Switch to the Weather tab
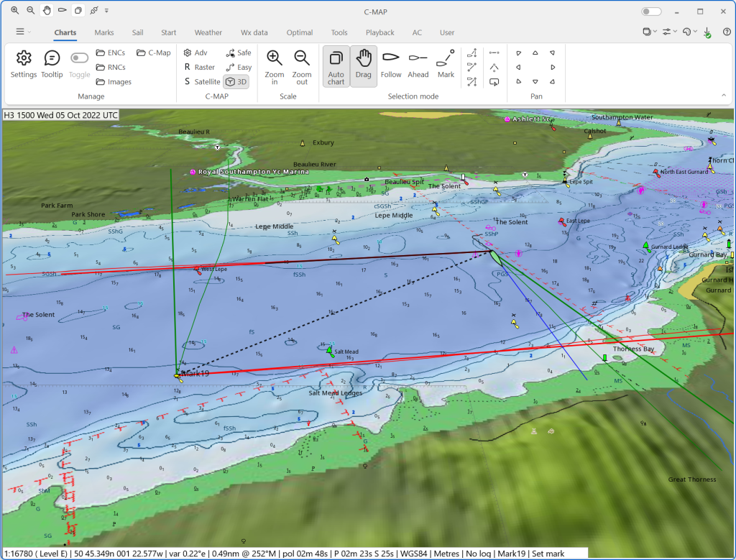 click(208, 32)
